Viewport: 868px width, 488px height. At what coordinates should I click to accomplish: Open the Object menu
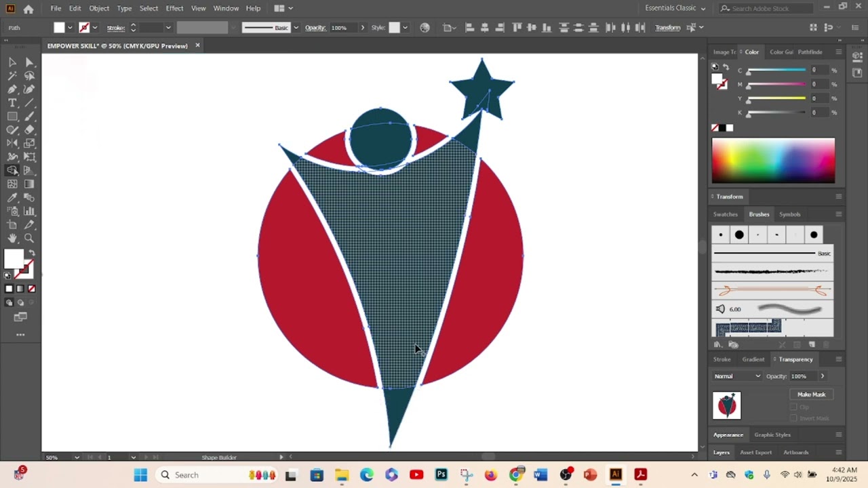point(99,8)
